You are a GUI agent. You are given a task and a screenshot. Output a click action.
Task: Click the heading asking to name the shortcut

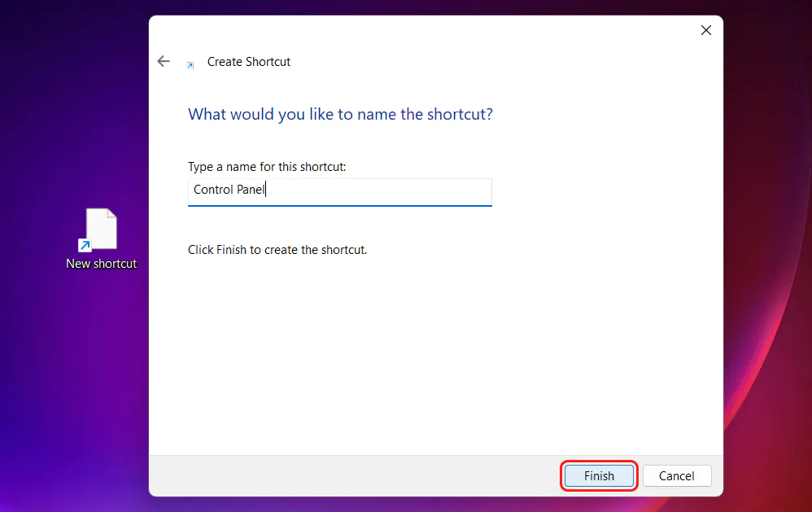340,114
